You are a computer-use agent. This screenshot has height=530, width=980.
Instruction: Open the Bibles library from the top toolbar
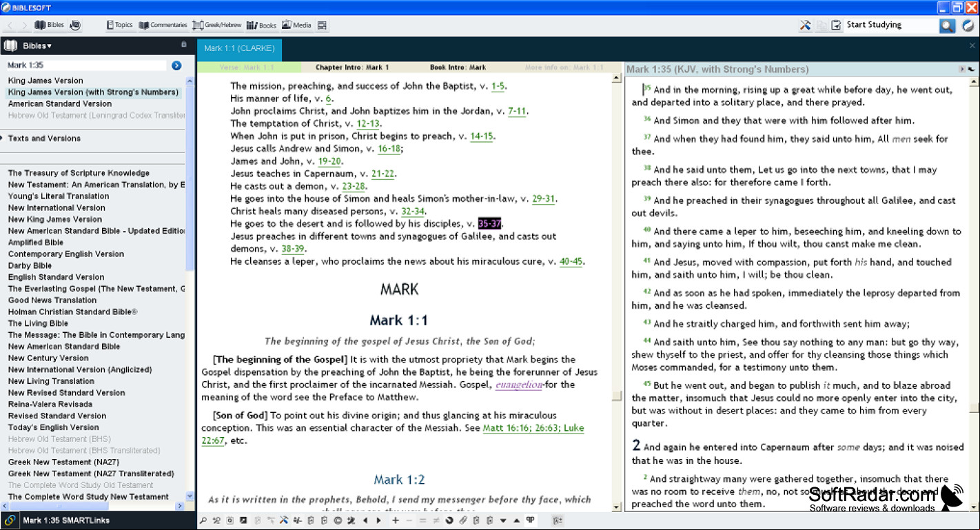49,26
